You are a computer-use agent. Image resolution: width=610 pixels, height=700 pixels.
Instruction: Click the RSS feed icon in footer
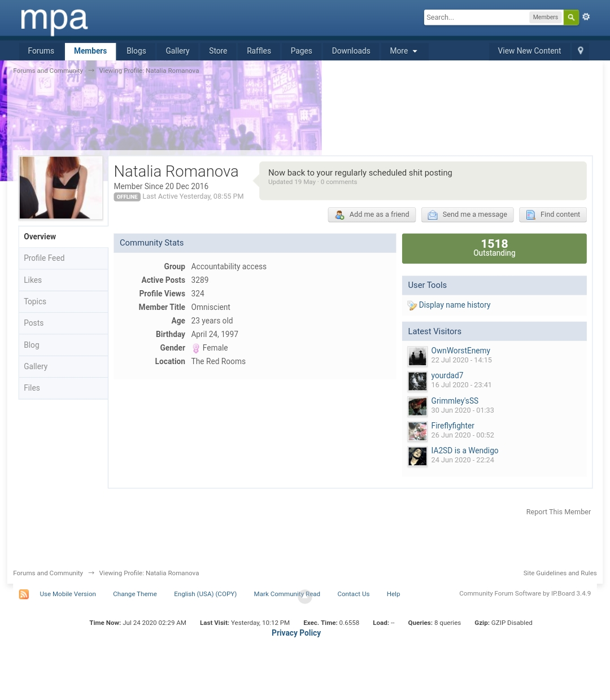(x=24, y=594)
